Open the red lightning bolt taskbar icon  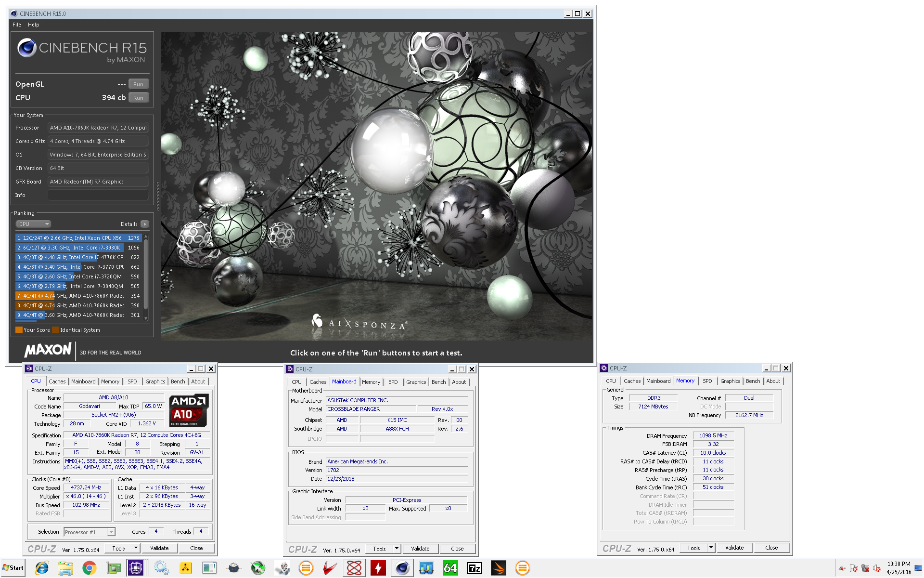(x=378, y=568)
